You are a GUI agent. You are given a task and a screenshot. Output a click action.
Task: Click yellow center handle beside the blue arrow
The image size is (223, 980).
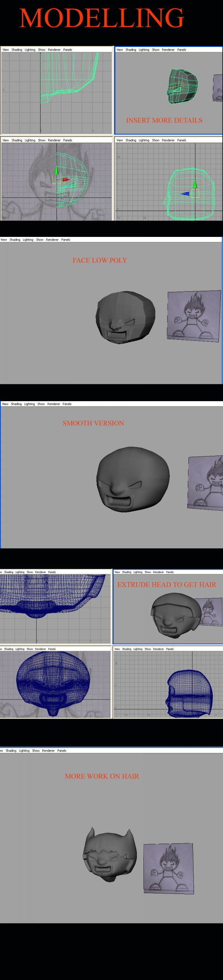(195, 194)
